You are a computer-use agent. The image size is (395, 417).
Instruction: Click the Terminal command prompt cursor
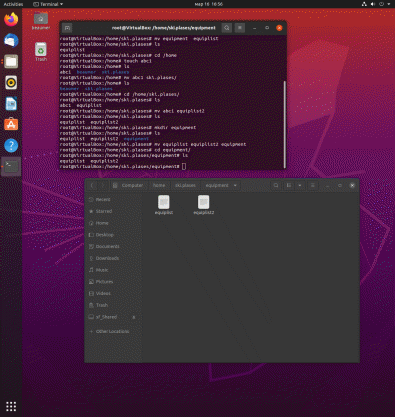[x=184, y=166]
